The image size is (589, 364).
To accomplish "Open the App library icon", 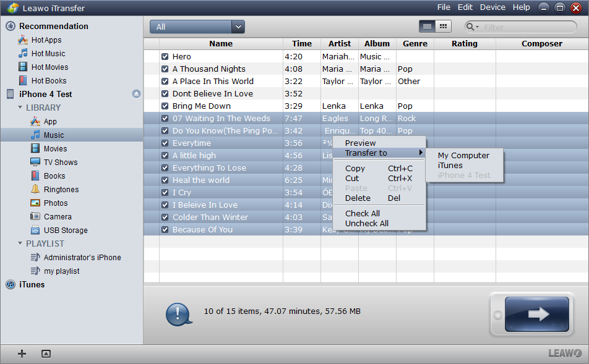I will pyautogui.click(x=35, y=121).
